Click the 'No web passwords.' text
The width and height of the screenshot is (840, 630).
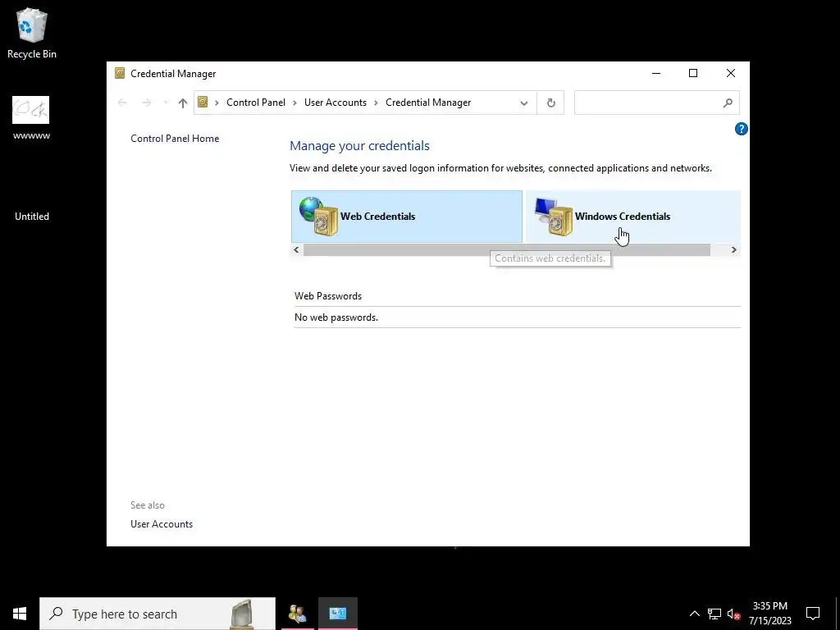[336, 317]
